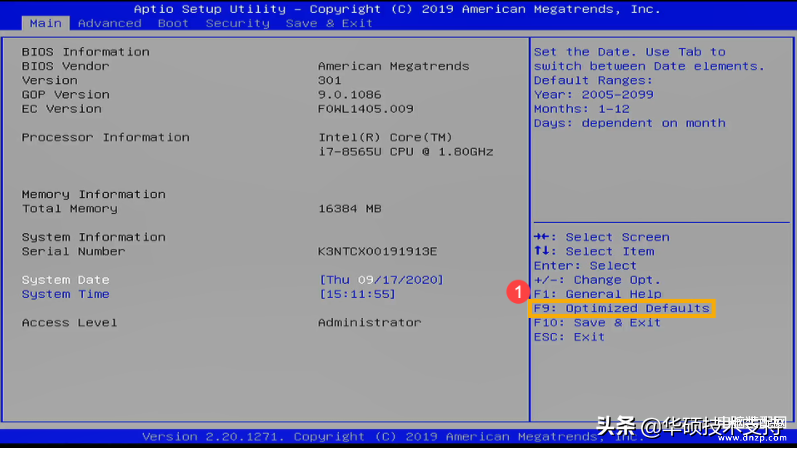Click the Access Level label
This screenshot has width=797, height=451.
click(x=70, y=322)
